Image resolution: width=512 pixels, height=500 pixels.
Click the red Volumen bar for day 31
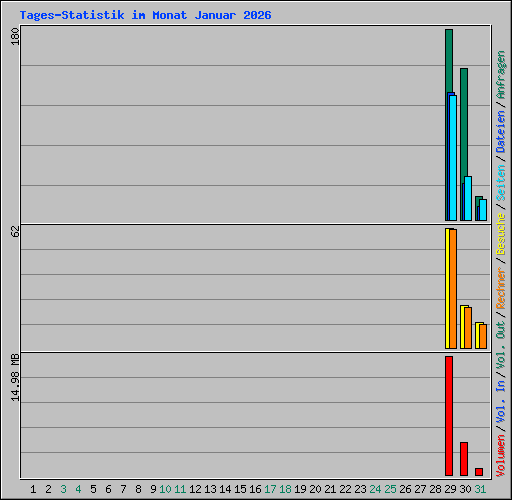point(479,472)
